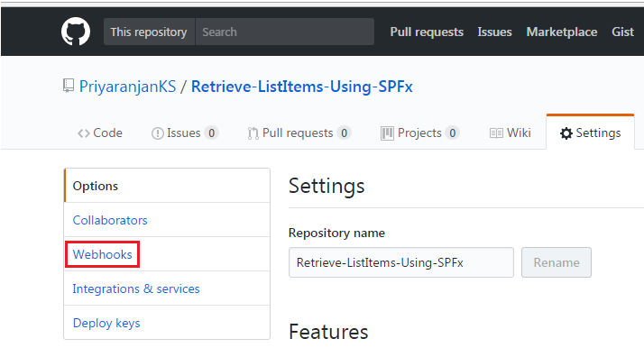This screenshot has width=644, height=357.
Task: Click the GitHub Octocat logo
Action: 76,32
